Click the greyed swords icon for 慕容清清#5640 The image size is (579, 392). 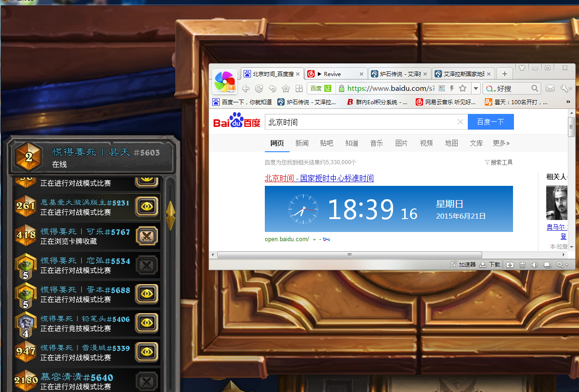tap(147, 381)
